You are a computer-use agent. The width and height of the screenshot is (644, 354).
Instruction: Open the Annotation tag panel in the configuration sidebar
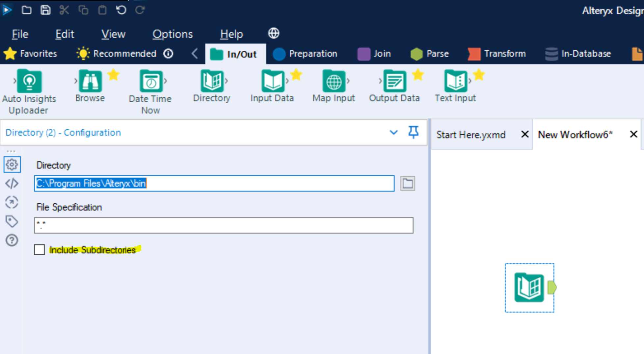click(x=12, y=221)
